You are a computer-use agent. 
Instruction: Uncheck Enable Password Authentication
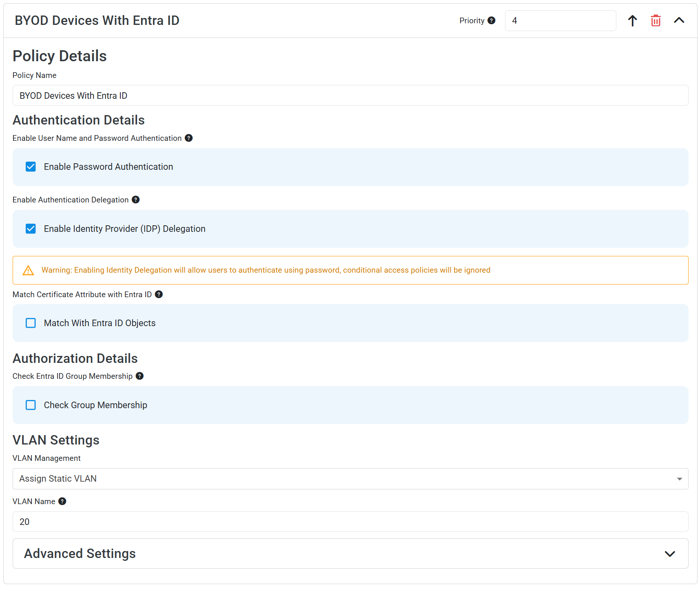31,167
